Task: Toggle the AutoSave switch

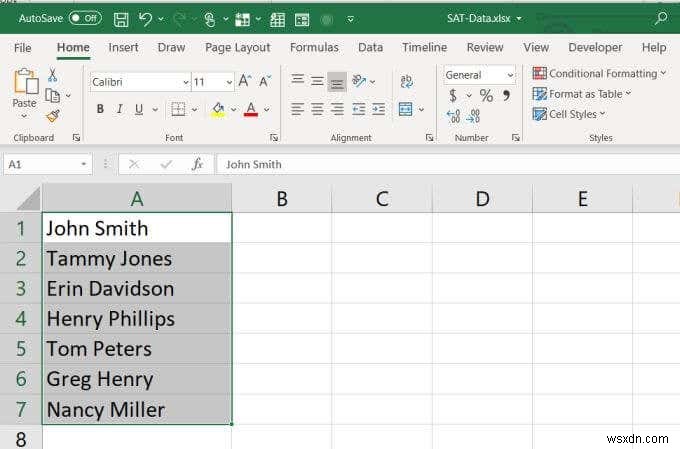Action: coord(85,18)
